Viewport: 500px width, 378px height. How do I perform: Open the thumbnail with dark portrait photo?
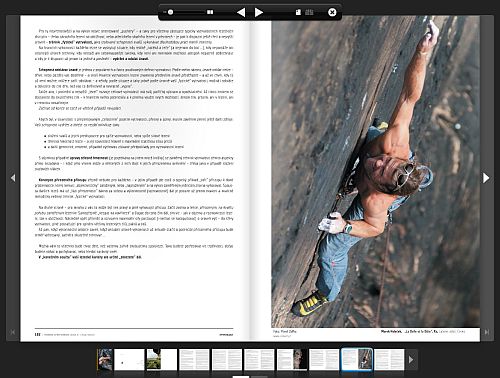click(x=292, y=360)
